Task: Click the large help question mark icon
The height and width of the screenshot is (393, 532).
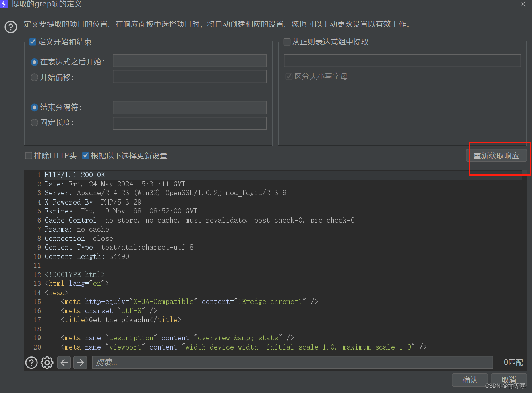Action: [11, 27]
